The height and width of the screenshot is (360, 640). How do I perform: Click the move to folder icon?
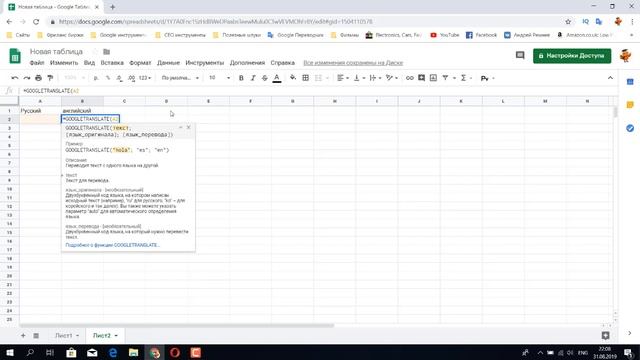point(107,52)
